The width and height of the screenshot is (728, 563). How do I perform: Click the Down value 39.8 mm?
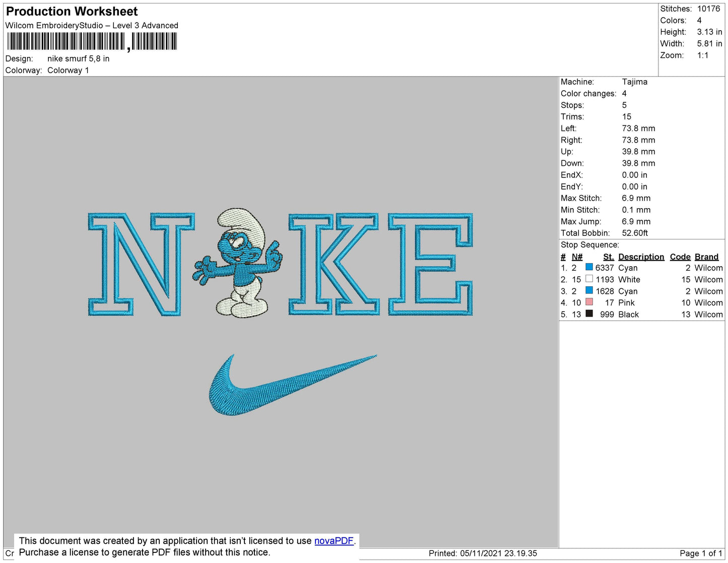638,163
